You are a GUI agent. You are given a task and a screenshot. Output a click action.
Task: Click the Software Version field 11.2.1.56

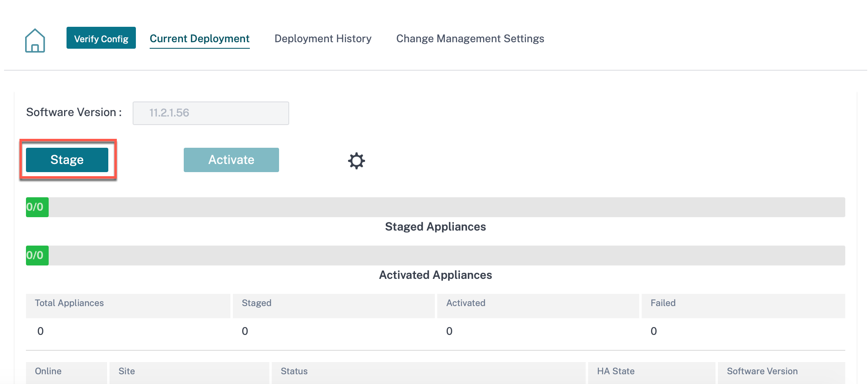(x=211, y=113)
